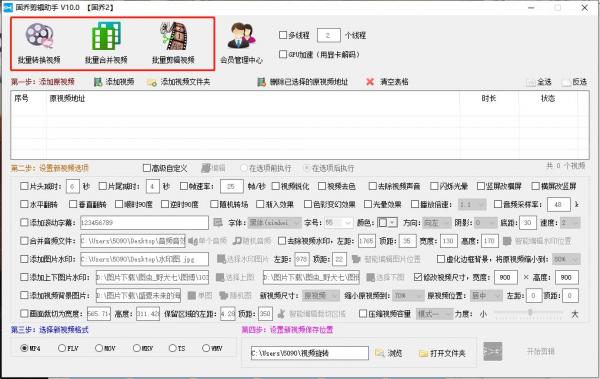This screenshot has height=379, width=600.
Task: Enable 多线程 multithread checkbox
Action: coord(283,35)
